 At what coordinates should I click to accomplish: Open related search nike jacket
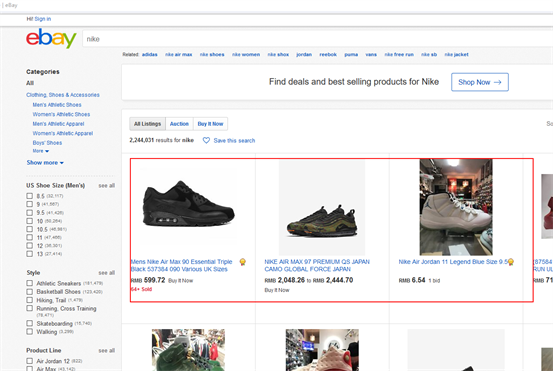[456, 54]
